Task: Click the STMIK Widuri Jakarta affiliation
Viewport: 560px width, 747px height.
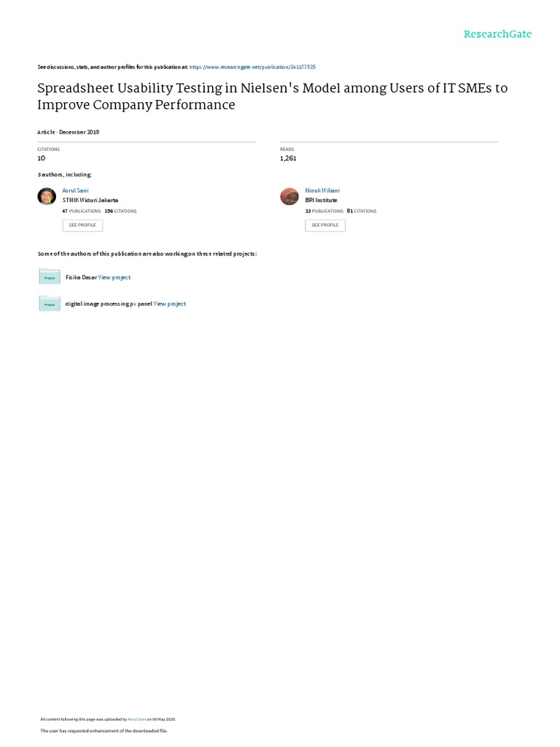Action: tap(90, 200)
